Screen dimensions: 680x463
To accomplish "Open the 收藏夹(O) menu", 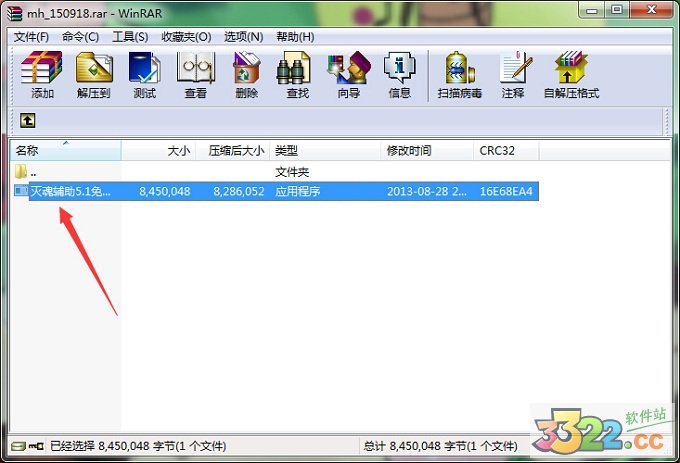I will point(186,37).
